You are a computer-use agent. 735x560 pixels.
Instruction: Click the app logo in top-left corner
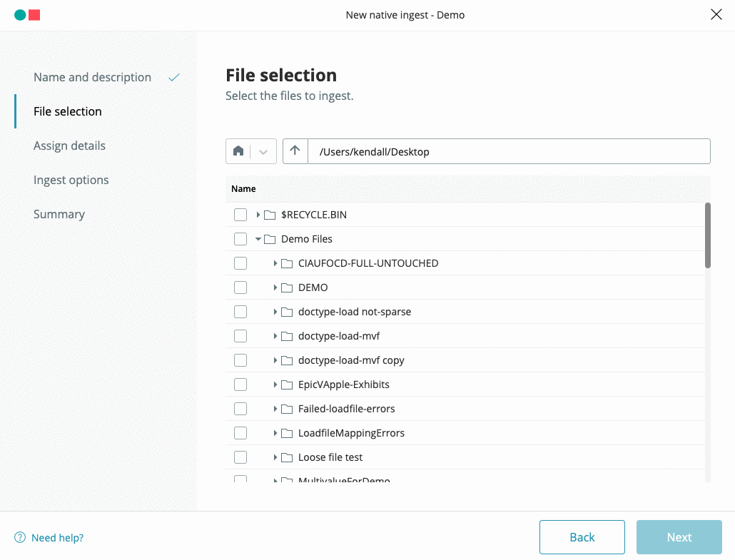tap(27, 15)
